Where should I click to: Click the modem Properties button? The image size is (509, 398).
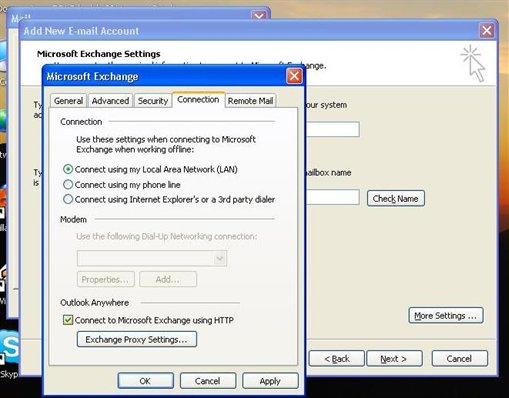(105, 279)
